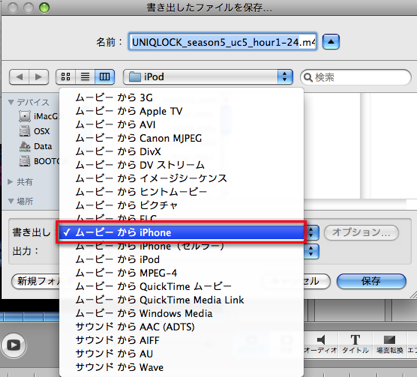Open the 出力 popup arrows
Viewport: 417px width, 377px height.
click(311, 252)
